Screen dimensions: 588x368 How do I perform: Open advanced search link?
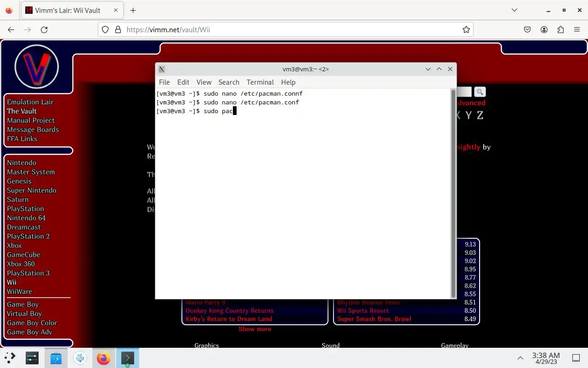(x=471, y=103)
